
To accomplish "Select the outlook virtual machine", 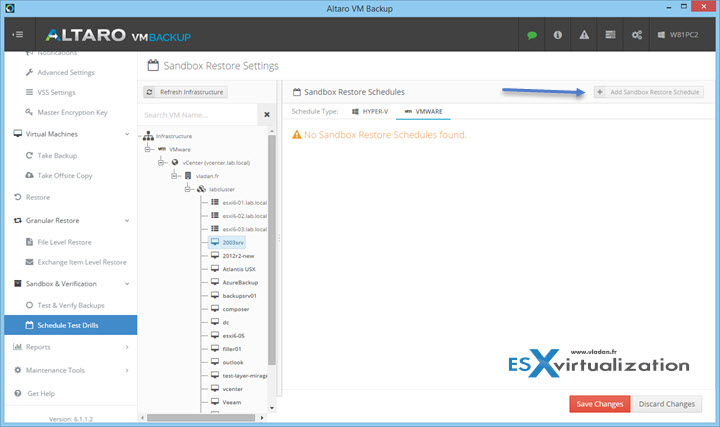I will 227,362.
